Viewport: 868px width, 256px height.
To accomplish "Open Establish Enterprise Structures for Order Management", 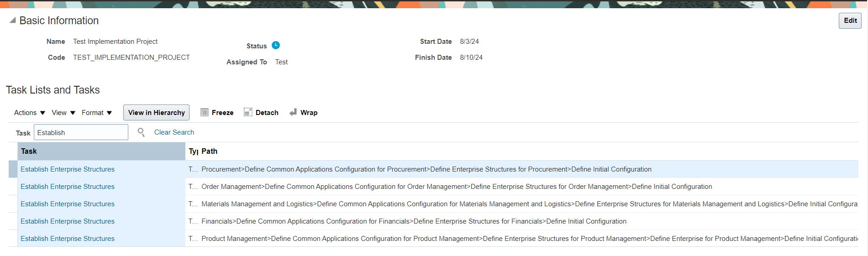I will click(68, 187).
